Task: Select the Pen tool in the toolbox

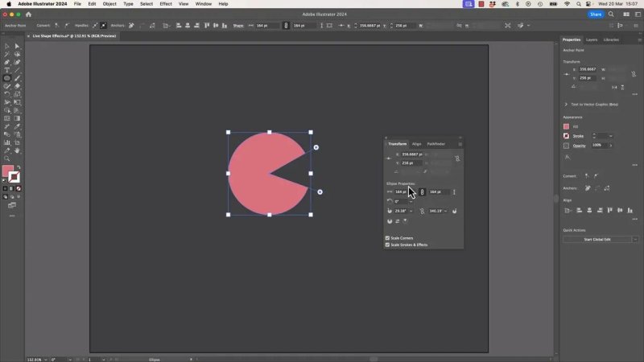Action: (x=7, y=63)
